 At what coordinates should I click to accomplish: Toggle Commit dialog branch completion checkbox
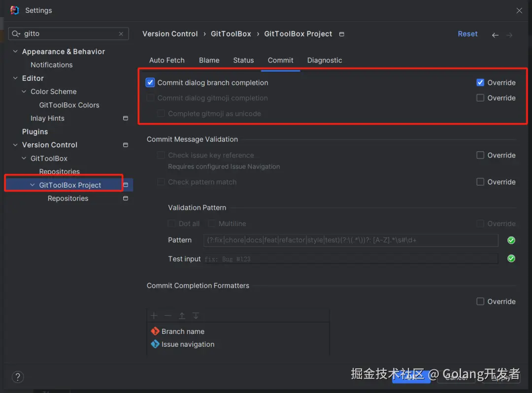point(150,83)
